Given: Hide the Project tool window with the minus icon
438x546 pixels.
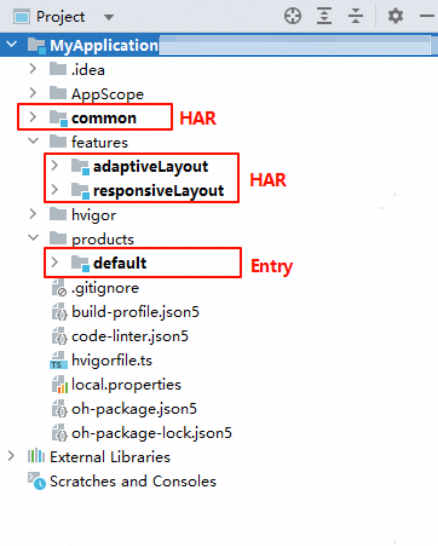Looking at the screenshot, I should tap(427, 16).
